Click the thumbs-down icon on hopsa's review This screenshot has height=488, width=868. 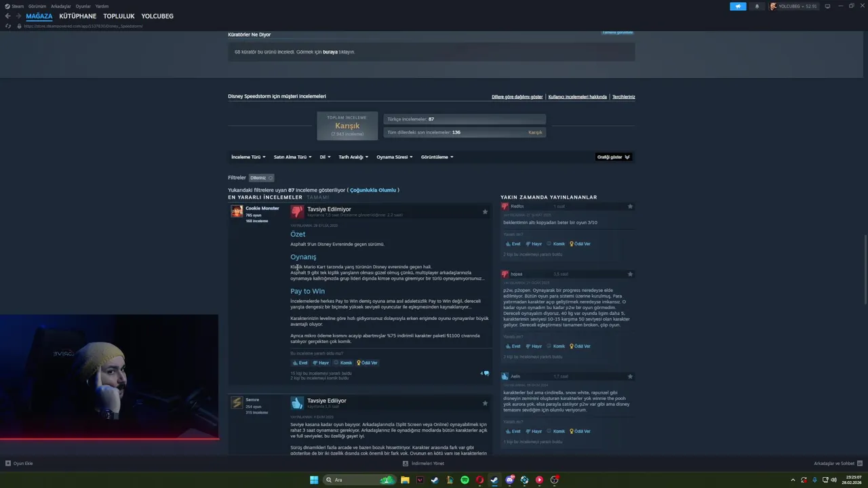(x=505, y=274)
